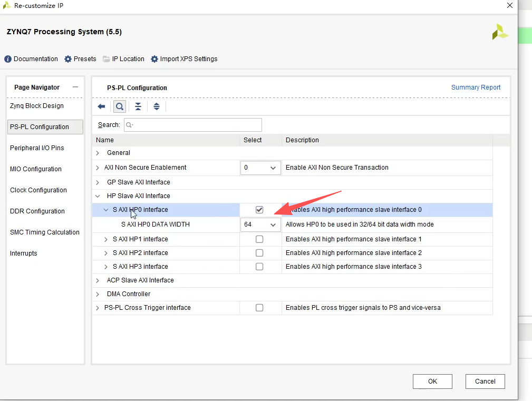The image size is (532, 401).
Task: Open SMC Timing Calculation page
Action: point(45,232)
